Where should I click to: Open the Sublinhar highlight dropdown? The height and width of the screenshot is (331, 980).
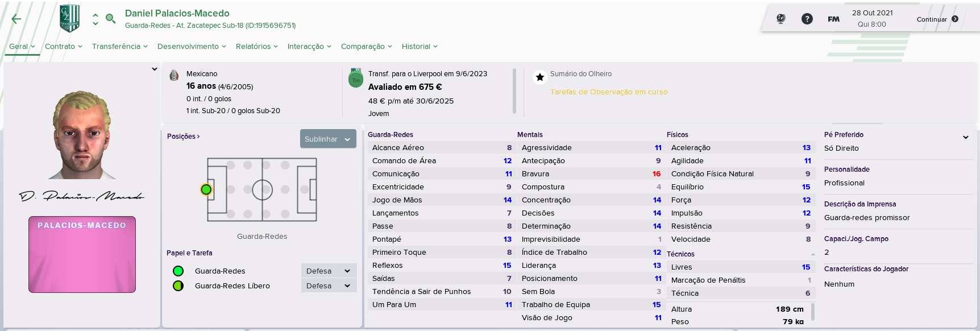click(x=328, y=139)
